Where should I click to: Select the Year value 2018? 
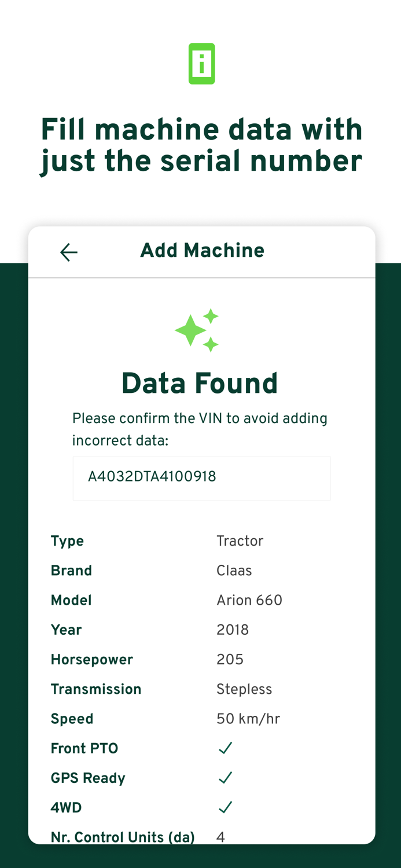tap(233, 630)
